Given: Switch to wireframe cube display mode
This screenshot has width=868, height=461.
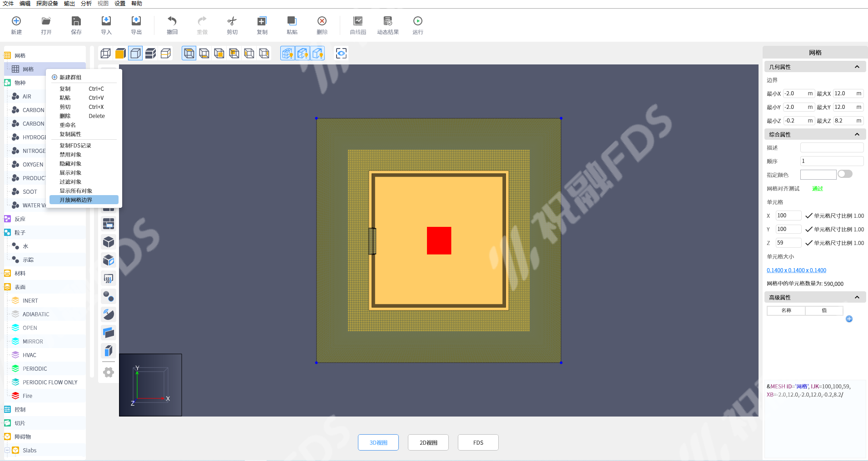Looking at the screenshot, I should tap(105, 54).
